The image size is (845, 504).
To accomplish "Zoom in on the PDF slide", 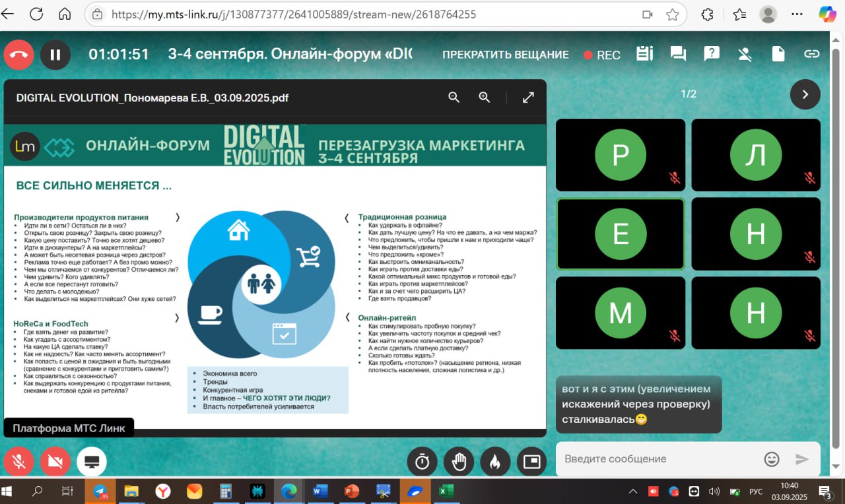I will tap(485, 98).
